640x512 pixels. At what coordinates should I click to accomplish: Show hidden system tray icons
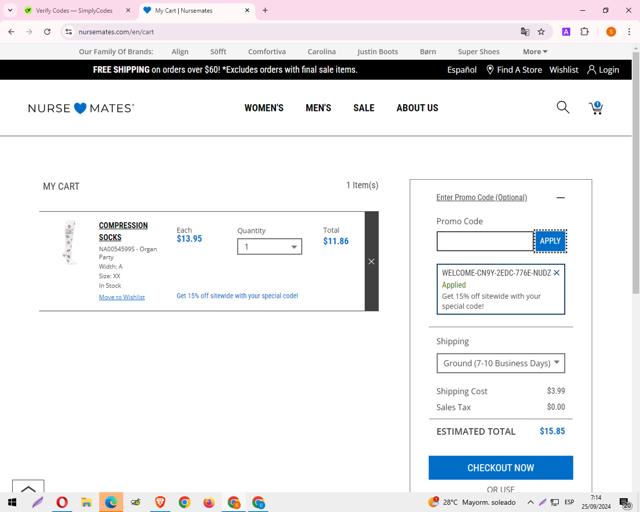(530, 502)
